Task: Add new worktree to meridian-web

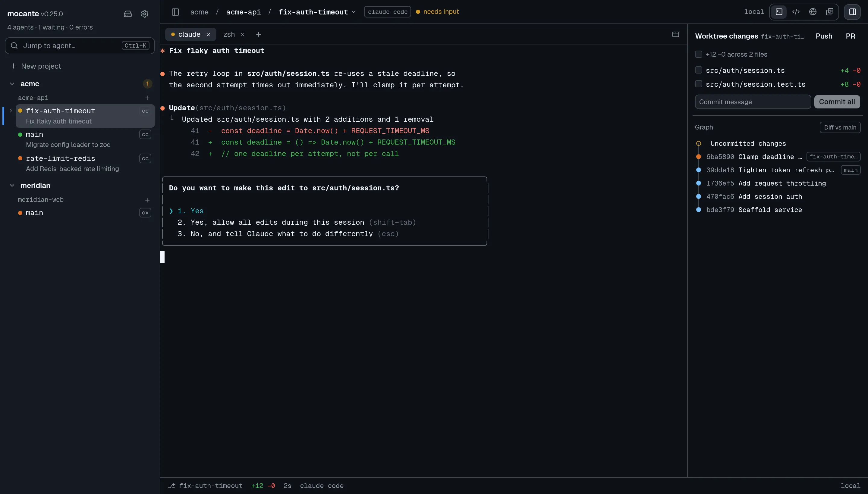Action: pyautogui.click(x=147, y=200)
